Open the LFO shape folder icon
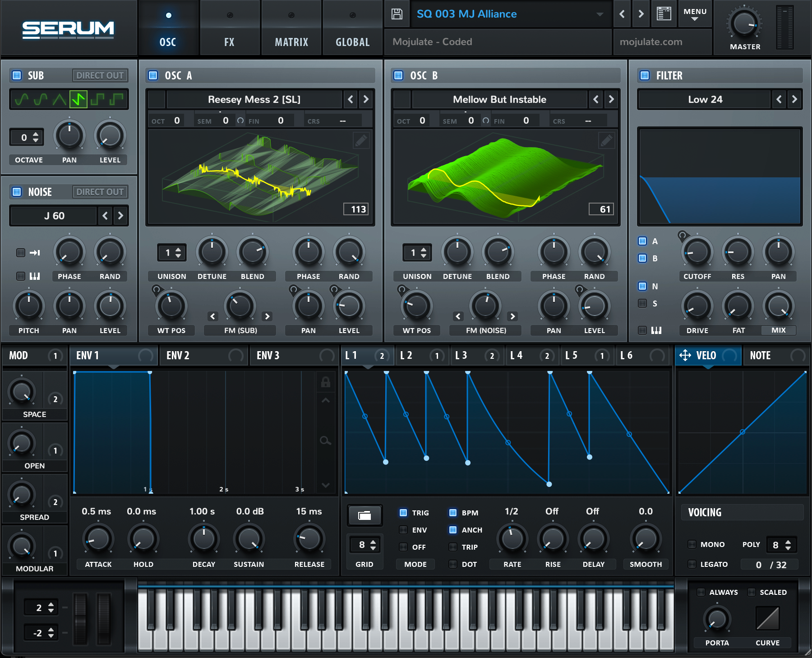The width and height of the screenshot is (812, 658). click(364, 515)
